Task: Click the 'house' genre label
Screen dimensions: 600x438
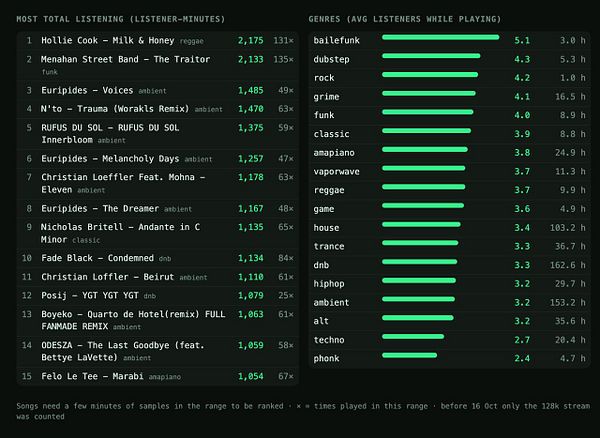Action: 326,228
